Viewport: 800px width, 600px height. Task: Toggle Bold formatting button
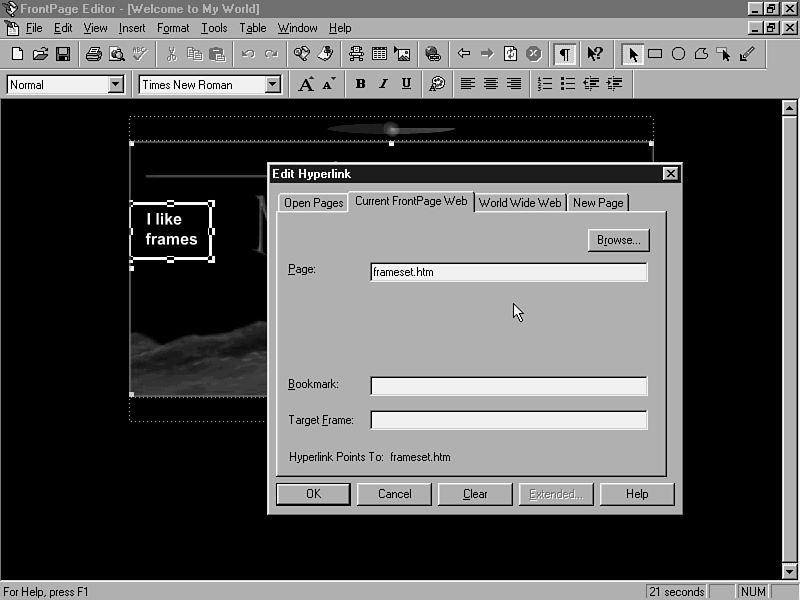360,85
